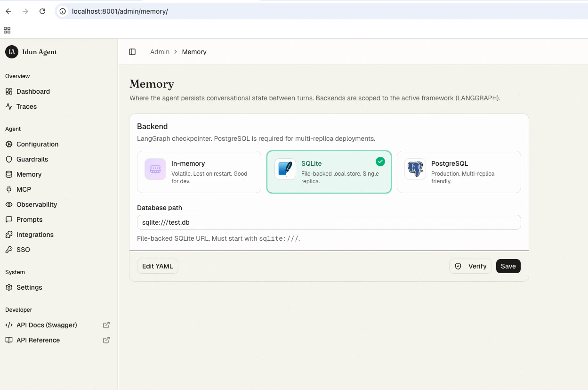
Task: Click the Memory breadcrumb item
Action: (x=194, y=52)
